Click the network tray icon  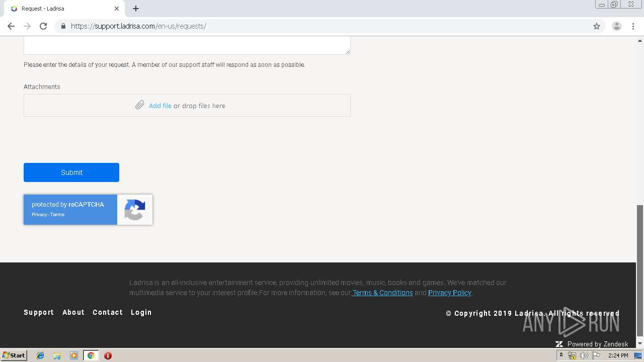coord(572,355)
